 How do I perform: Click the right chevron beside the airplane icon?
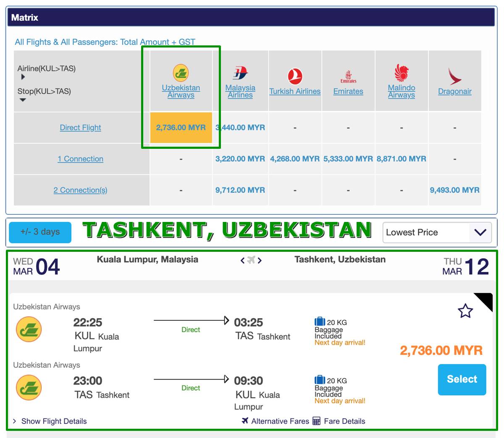(260, 261)
